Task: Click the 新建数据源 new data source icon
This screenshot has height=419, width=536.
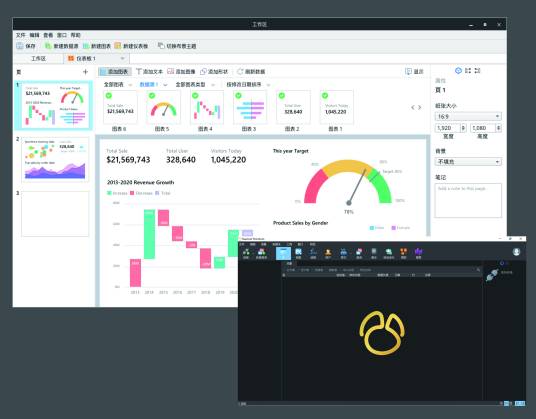Action: (x=48, y=46)
